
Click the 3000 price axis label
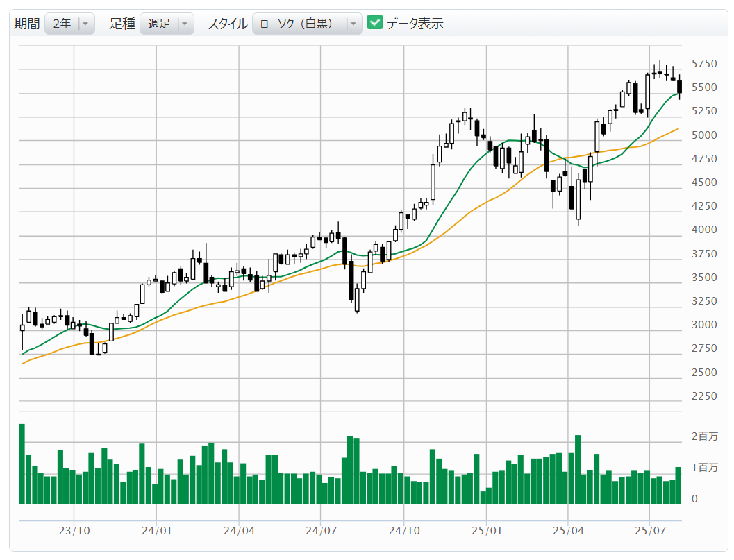704,325
